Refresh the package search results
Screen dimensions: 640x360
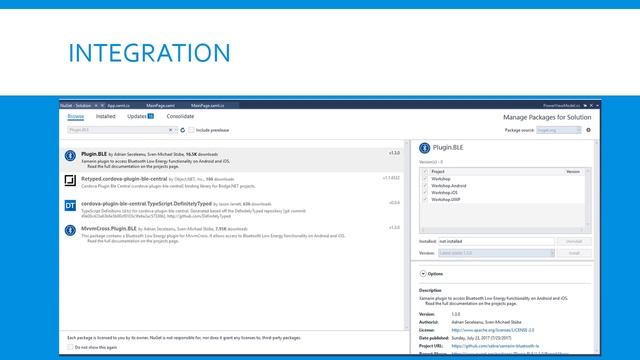coord(183,130)
